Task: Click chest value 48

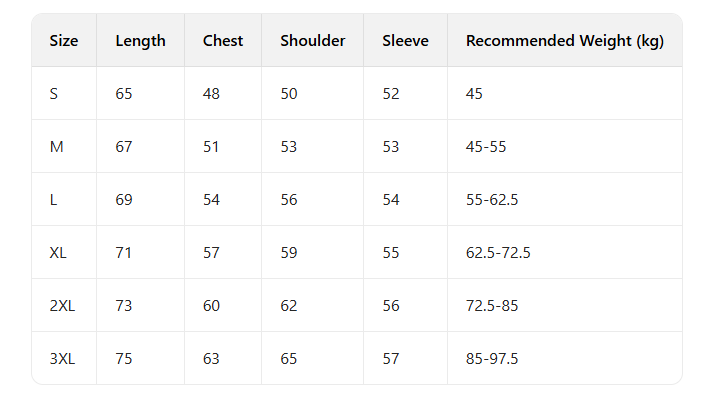Action: (211, 94)
